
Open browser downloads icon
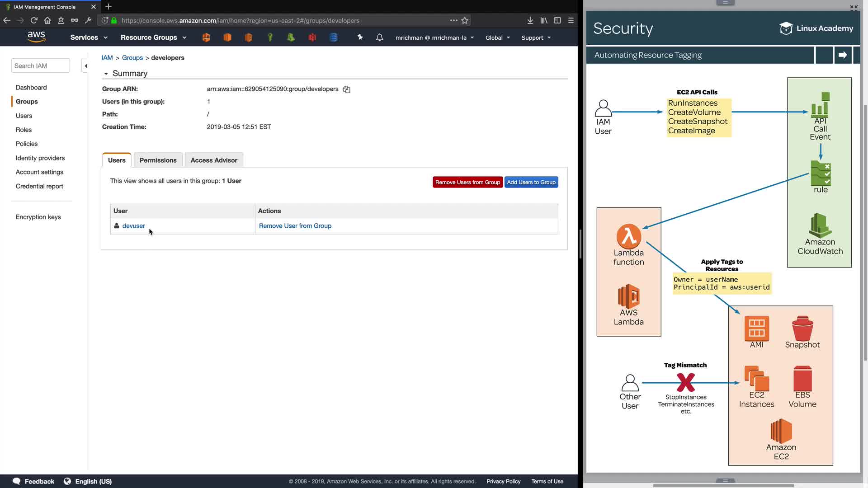tap(530, 20)
